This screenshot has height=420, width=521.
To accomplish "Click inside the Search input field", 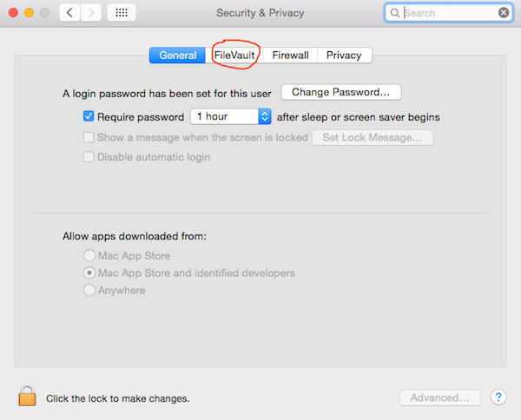I will [449, 13].
